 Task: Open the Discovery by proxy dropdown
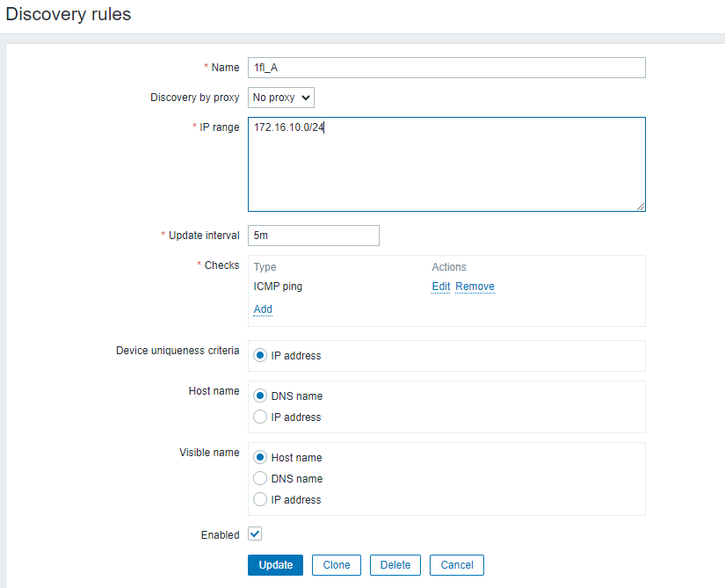(x=280, y=98)
